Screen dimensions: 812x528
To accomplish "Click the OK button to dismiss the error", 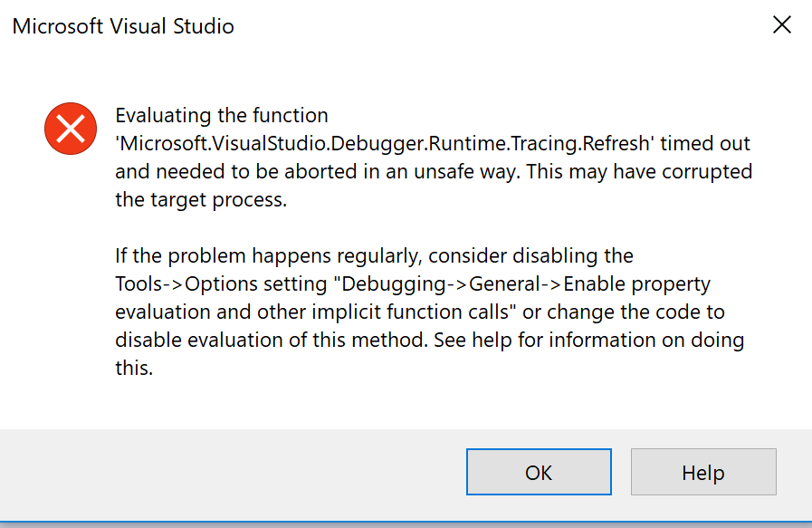I will point(539,472).
